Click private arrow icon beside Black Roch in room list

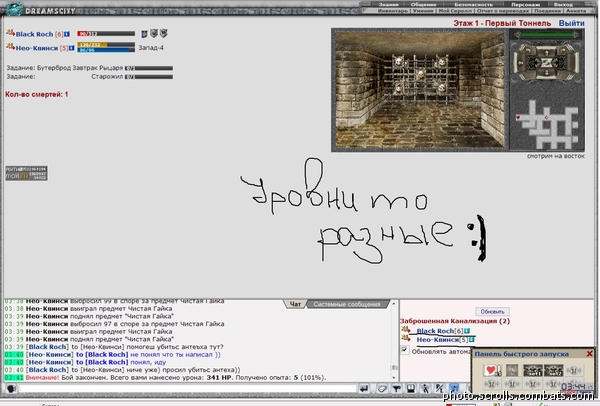[406, 329]
